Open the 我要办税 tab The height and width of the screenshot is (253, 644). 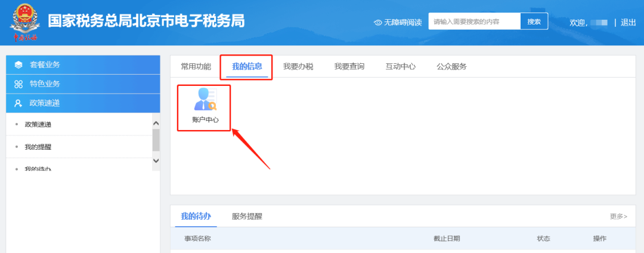(x=298, y=67)
